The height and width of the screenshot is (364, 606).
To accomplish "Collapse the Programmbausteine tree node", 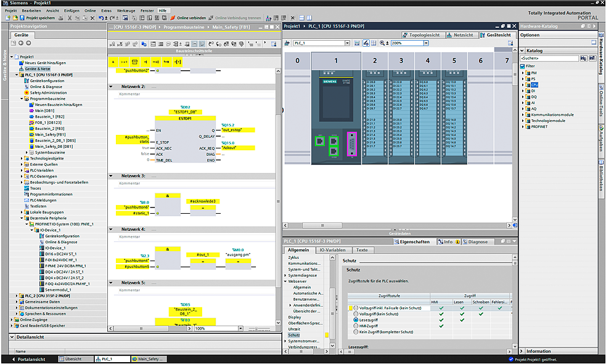I will pyautogui.click(x=22, y=99).
